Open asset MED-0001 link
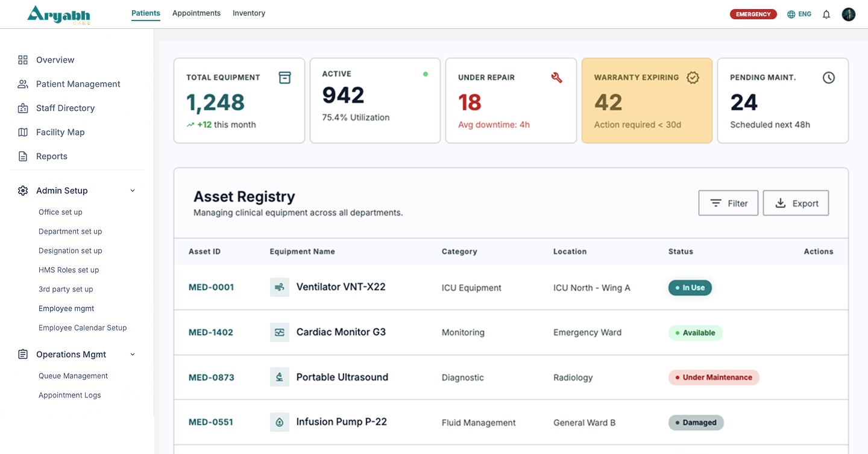Image resolution: width=868 pixels, height=454 pixels. 211,287
